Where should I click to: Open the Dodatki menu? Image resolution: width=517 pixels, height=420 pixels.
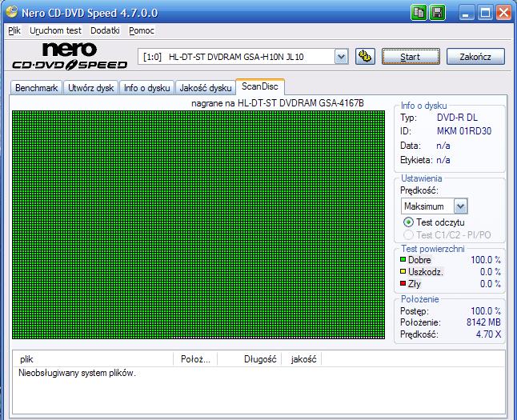pyautogui.click(x=105, y=30)
